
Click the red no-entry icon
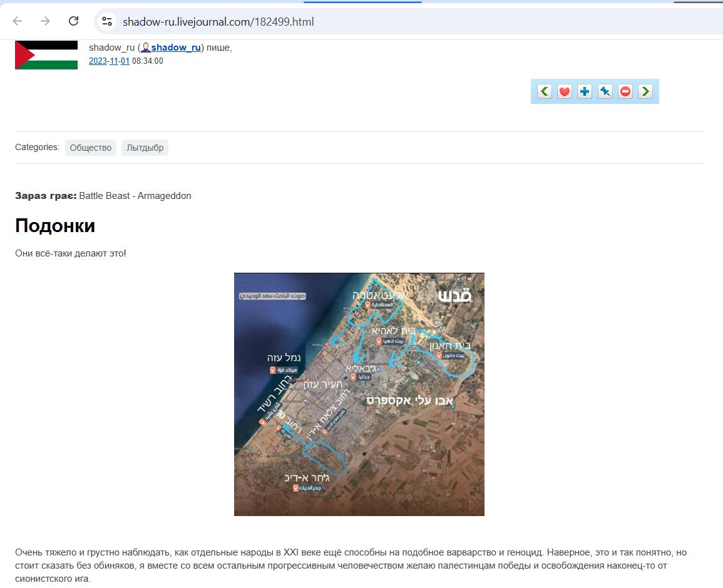tap(625, 92)
